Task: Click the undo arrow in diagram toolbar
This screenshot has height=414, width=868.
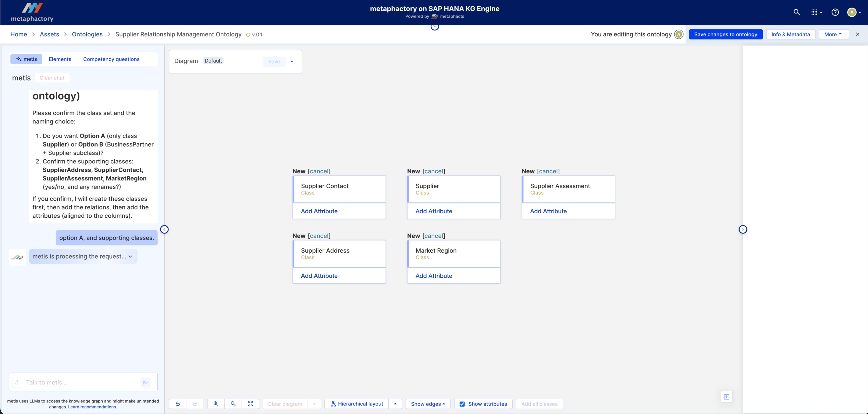Action: 178,404
